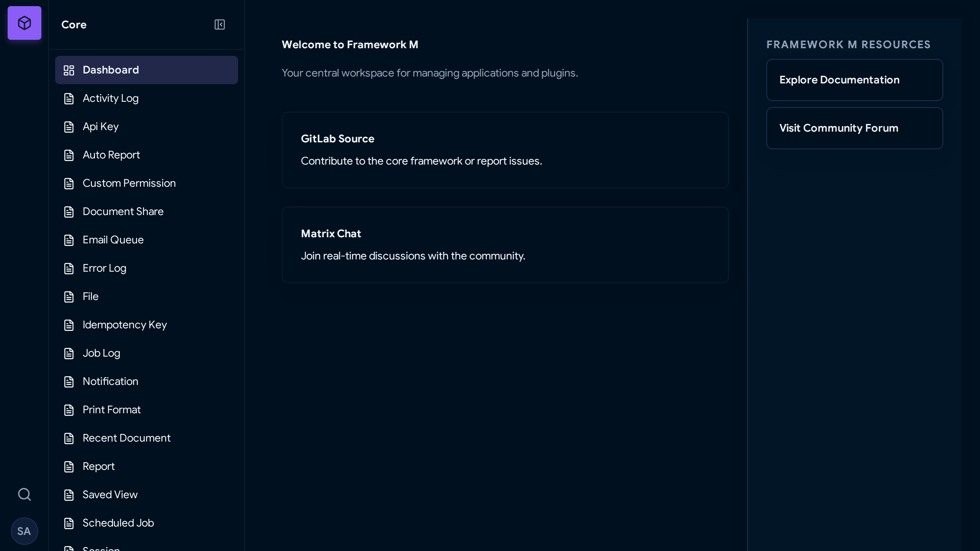Open the Visit Community Forum link
980x551 pixels.
pyautogui.click(x=854, y=128)
